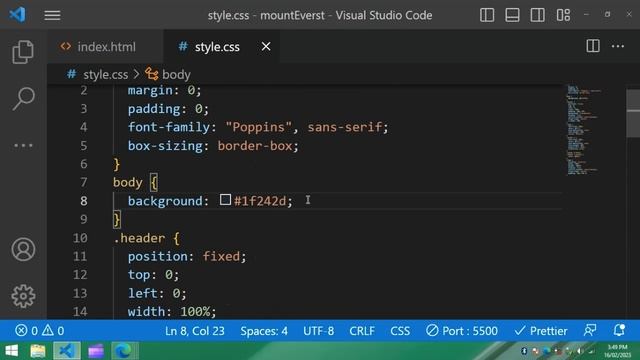Open the notifications bell in status bar

tap(619, 330)
